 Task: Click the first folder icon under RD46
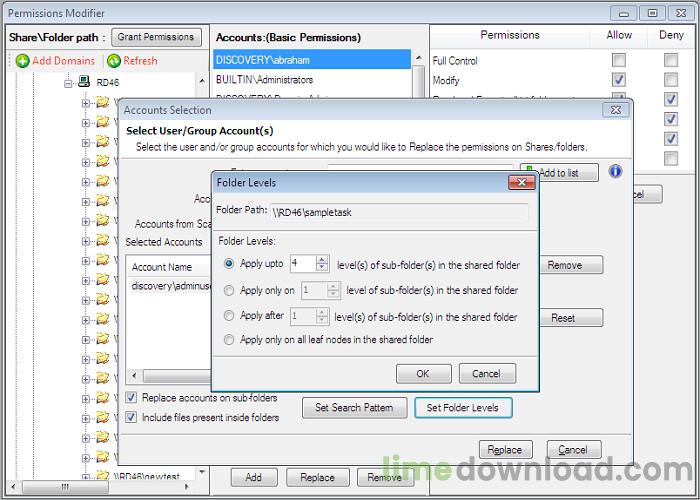[102, 102]
